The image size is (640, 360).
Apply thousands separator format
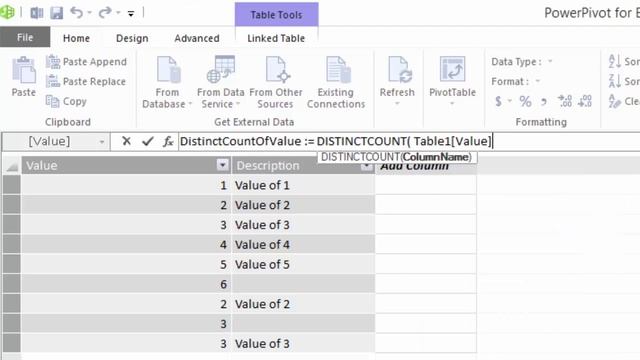pyautogui.click(x=543, y=101)
